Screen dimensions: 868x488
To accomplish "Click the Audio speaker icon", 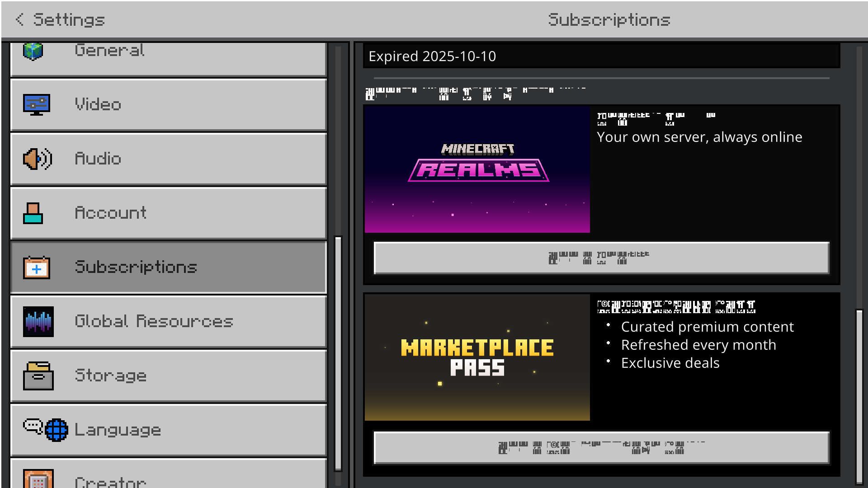I will [37, 159].
